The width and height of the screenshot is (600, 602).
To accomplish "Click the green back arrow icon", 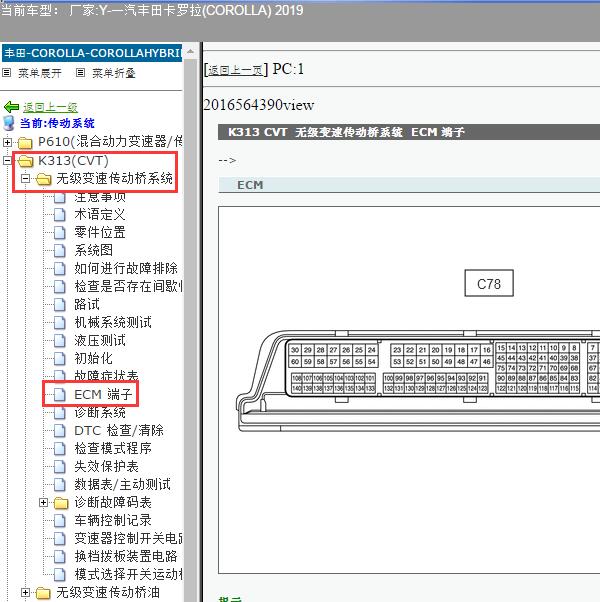I will 11,107.
